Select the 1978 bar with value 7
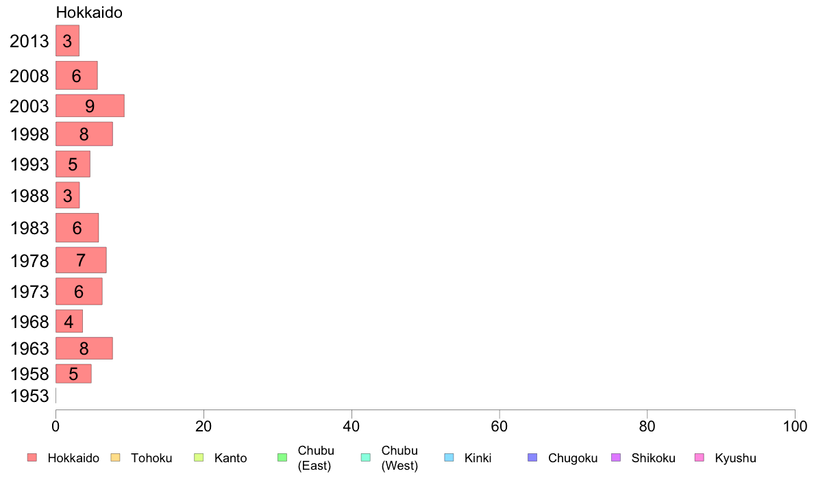 (81, 260)
